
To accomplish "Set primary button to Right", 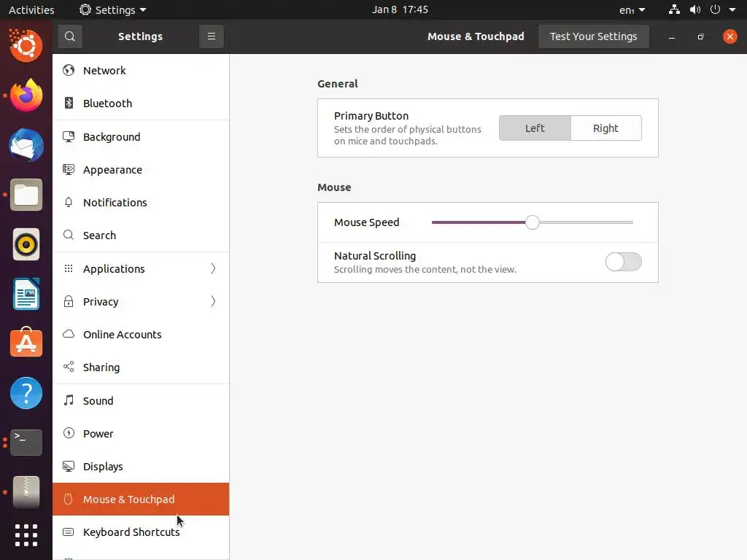I will (x=605, y=128).
